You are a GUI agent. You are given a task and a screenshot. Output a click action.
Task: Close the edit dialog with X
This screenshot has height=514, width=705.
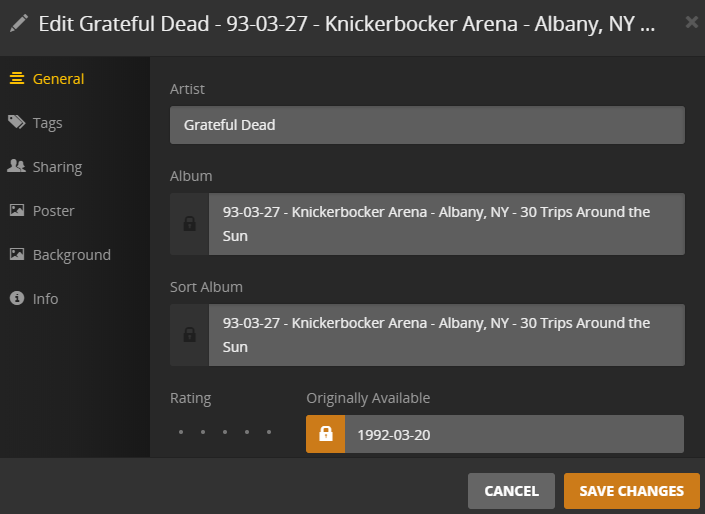click(x=691, y=22)
